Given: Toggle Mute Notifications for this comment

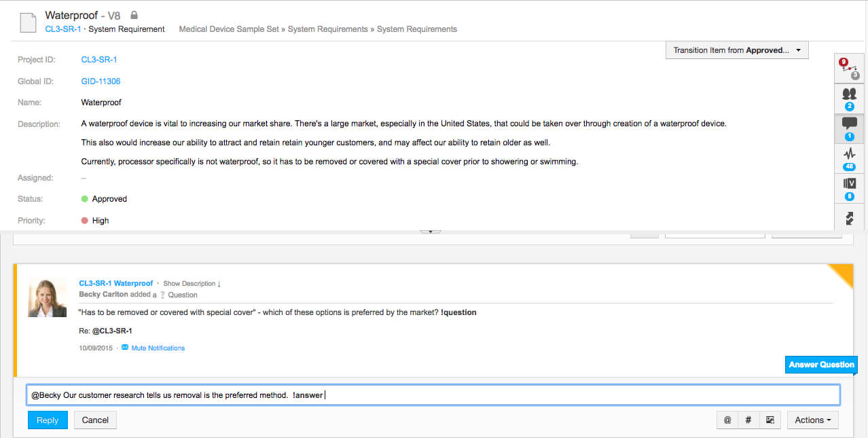Looking at the screenshot, I should coord(158,348).
